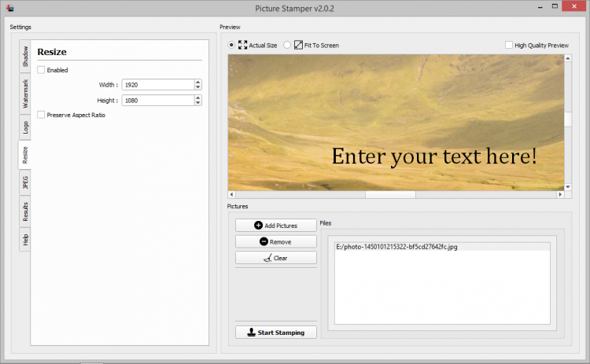Increase Width with the up stepper arrow
Viewport: 590px width, 364px height.
click(198, 83)
